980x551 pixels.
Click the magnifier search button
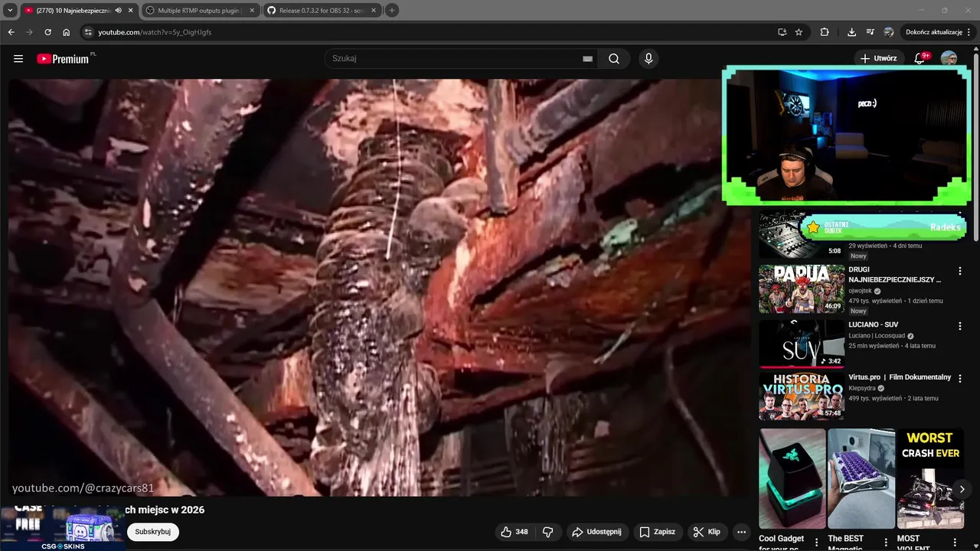coord(614,59)
